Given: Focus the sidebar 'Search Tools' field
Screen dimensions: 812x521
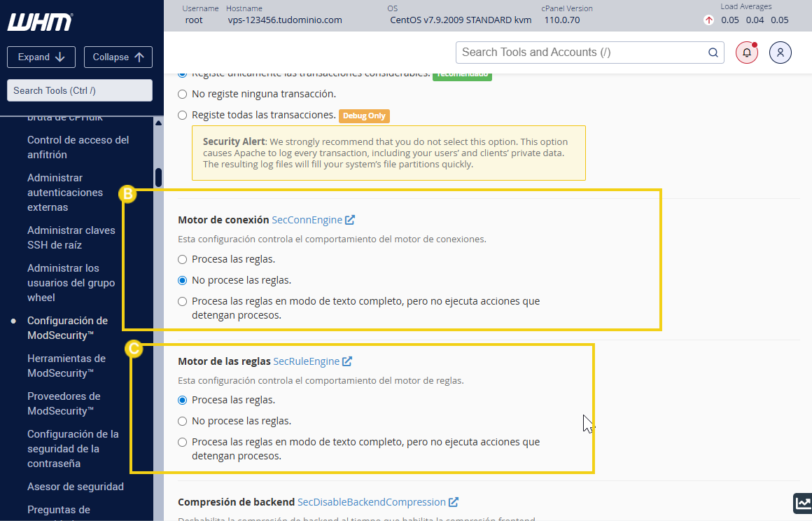Looking at the screenshot, I should [80, 90].
